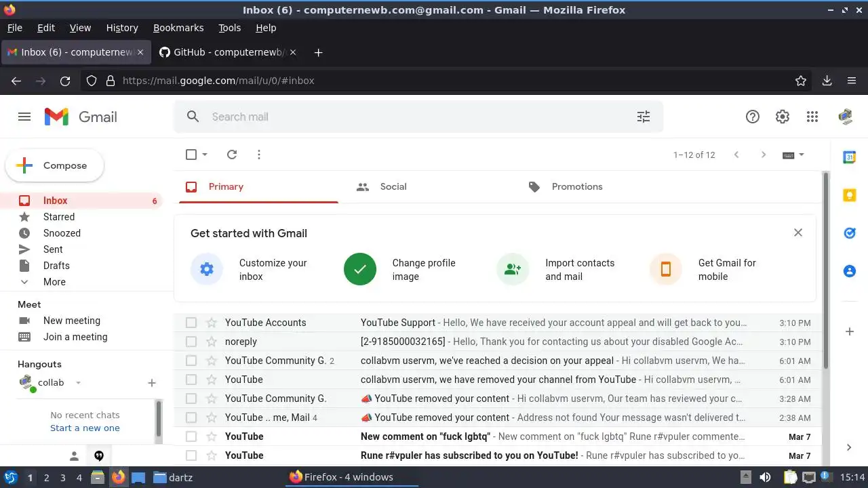Go to older messages arrow
Viewport: 868px width, 488px height.
click(x=764, y=155)
